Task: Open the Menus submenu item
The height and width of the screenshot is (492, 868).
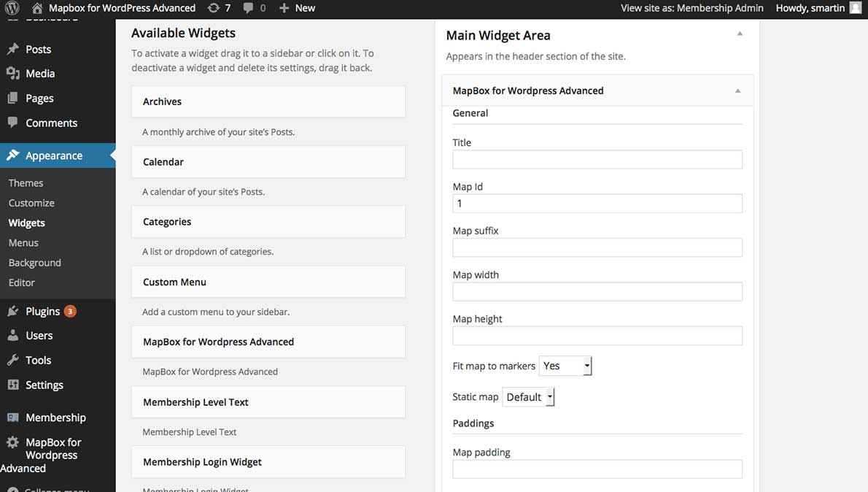Action: [24, 243]
